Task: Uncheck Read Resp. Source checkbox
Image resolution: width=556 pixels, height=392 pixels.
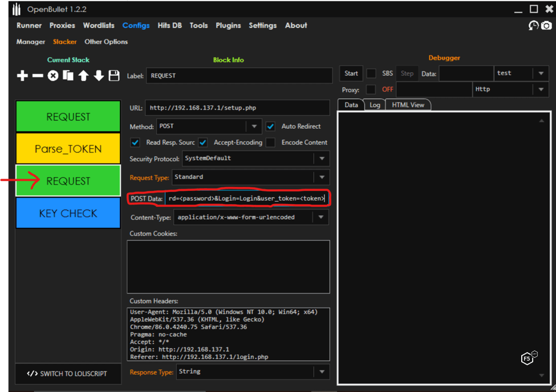Action: (135, 142)
